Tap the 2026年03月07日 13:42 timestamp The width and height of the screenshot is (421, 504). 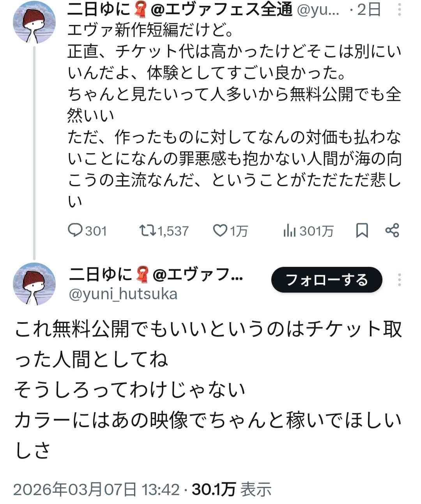96,489
